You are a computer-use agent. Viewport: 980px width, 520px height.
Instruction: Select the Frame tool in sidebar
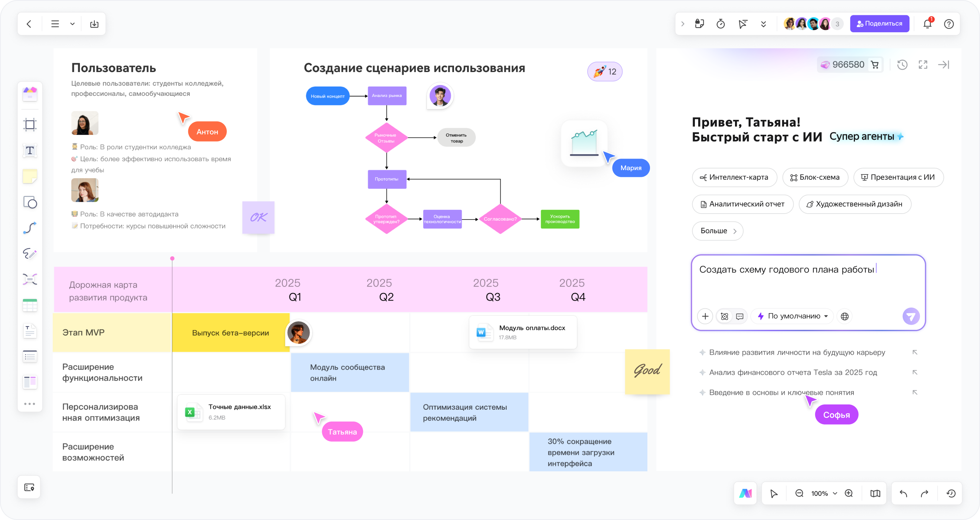coord(30,124)
